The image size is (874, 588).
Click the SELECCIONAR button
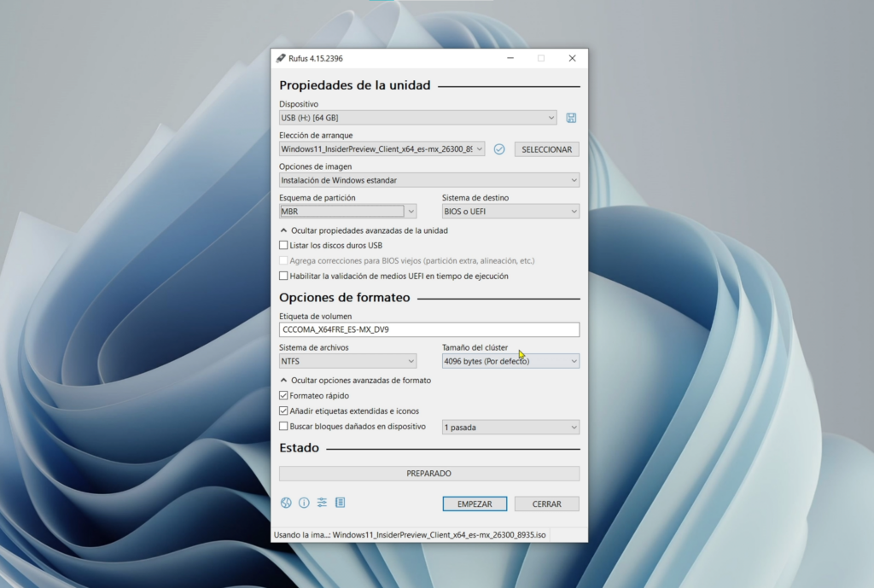[547, 149]
